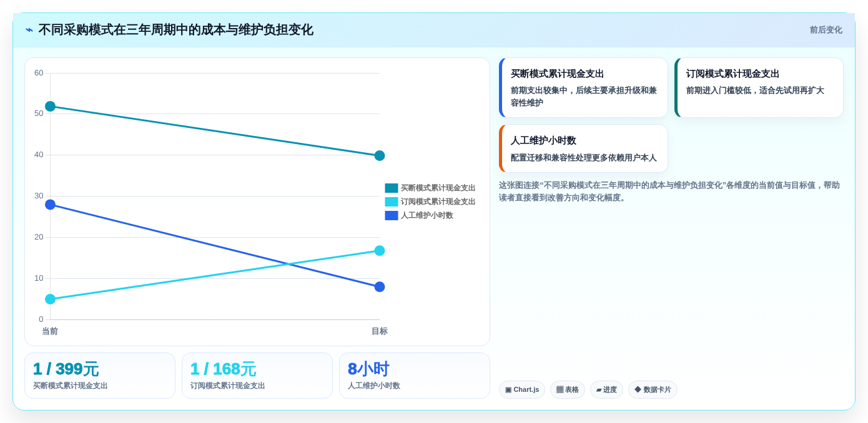Click the 表格 tag chip
The width and height of the screenshot is (868, 423).
point(568,390)
